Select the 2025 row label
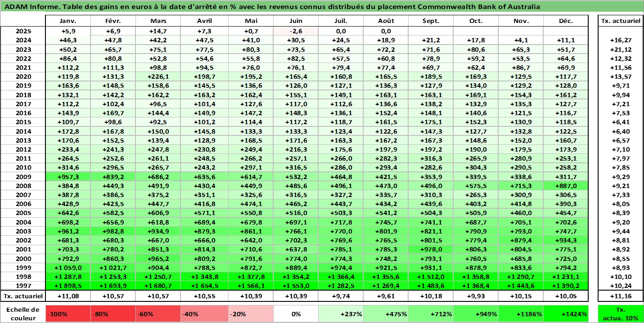The height and width of the screenshot is (323, 644). pyautogui.click(x=23, y=31)
